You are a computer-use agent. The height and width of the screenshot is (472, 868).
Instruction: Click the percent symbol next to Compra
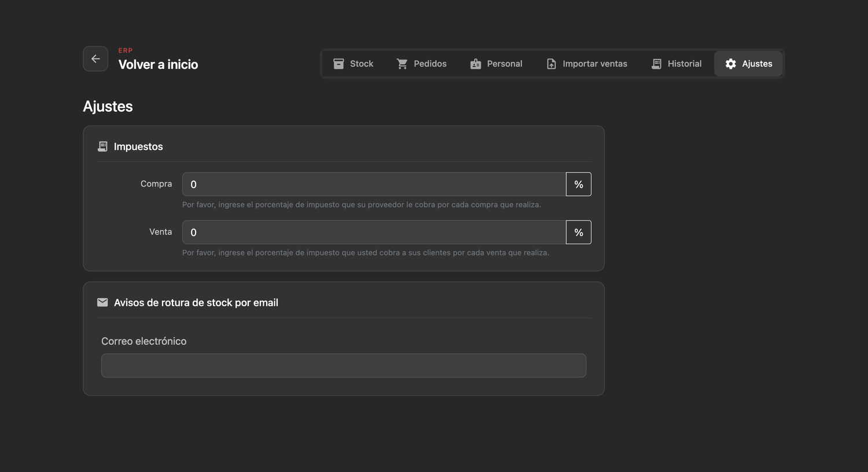[579, 184]
